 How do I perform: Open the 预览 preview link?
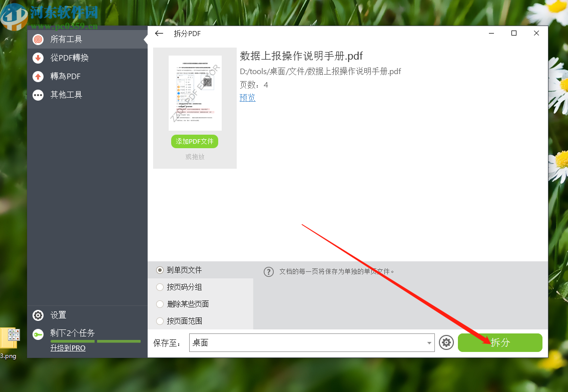(247, 97)
